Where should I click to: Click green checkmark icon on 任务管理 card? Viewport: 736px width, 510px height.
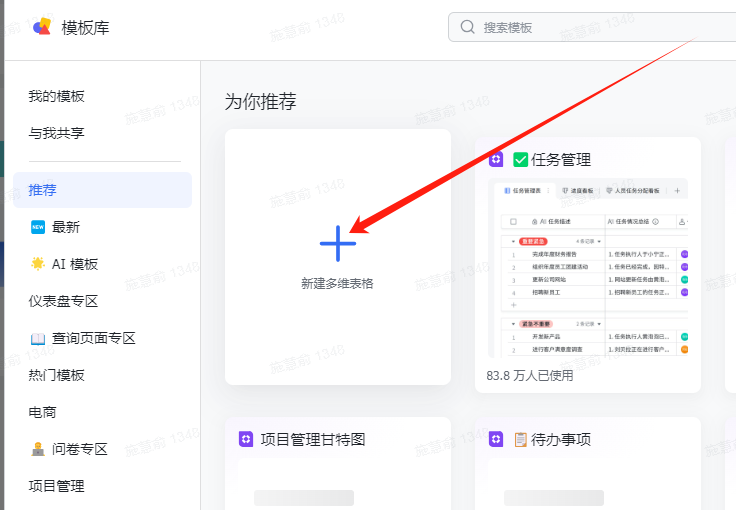click(x=521, y=160)
